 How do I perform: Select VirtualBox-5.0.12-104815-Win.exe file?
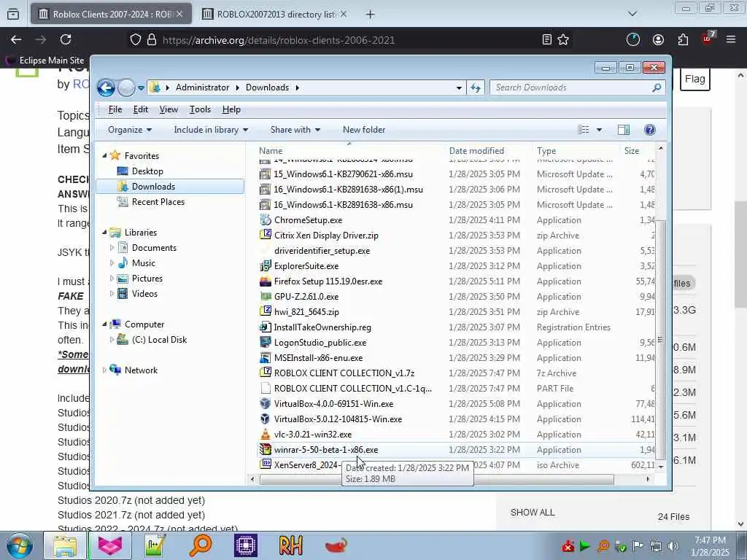338,419
